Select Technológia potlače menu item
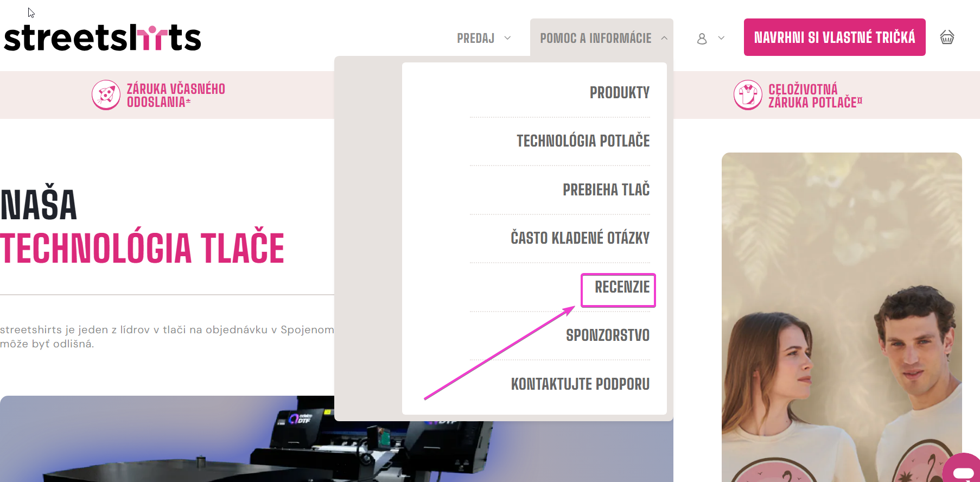The height and width of the screenshot is (482, 980). [x=583, y=141]
